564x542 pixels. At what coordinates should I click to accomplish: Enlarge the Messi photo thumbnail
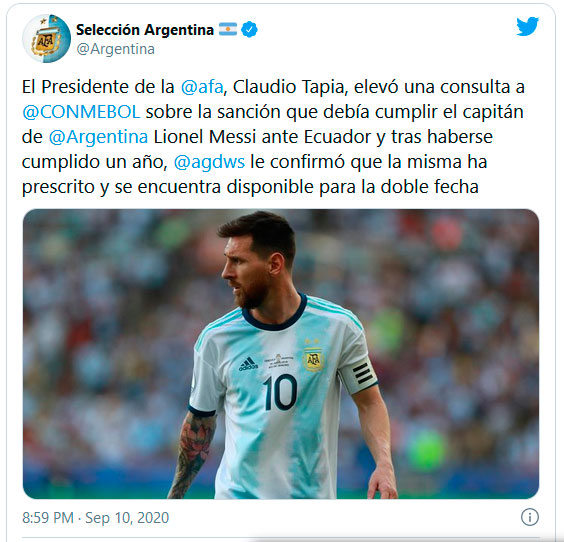[281, 354]
